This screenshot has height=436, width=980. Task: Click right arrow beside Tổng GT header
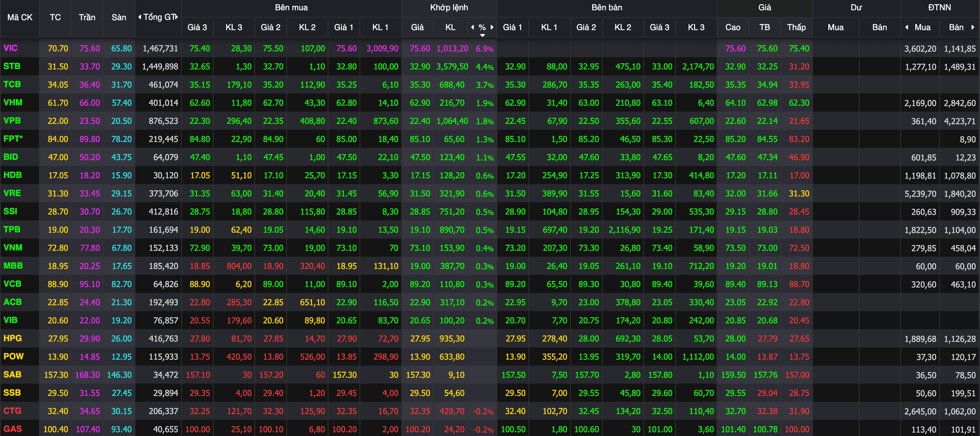[177, 17]
